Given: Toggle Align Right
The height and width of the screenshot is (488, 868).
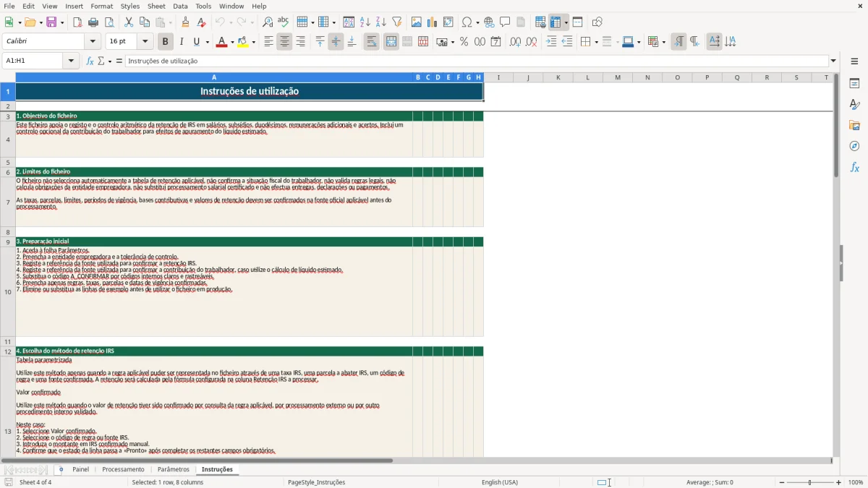Looking at the screenshot, I should point(300,42).
